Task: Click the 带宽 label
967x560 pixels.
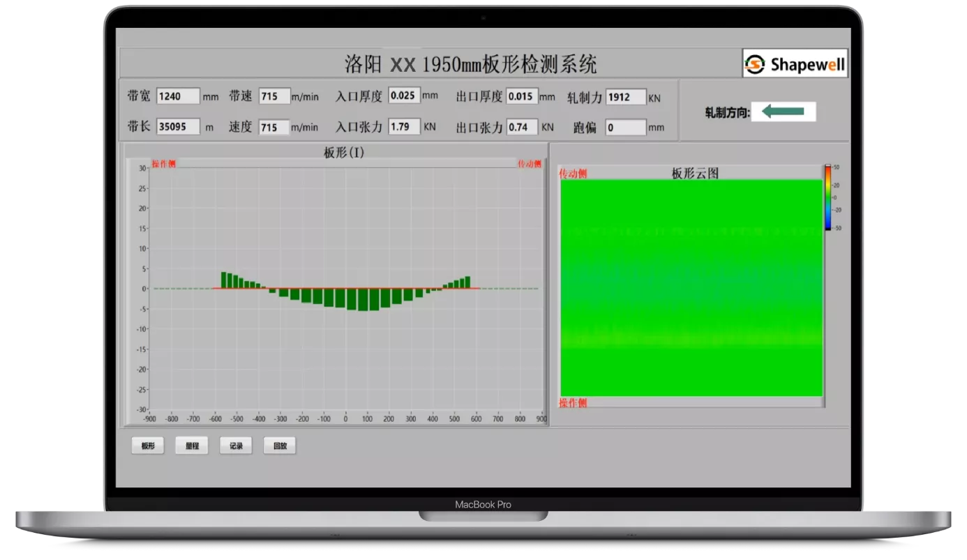Action: point(139,96)
